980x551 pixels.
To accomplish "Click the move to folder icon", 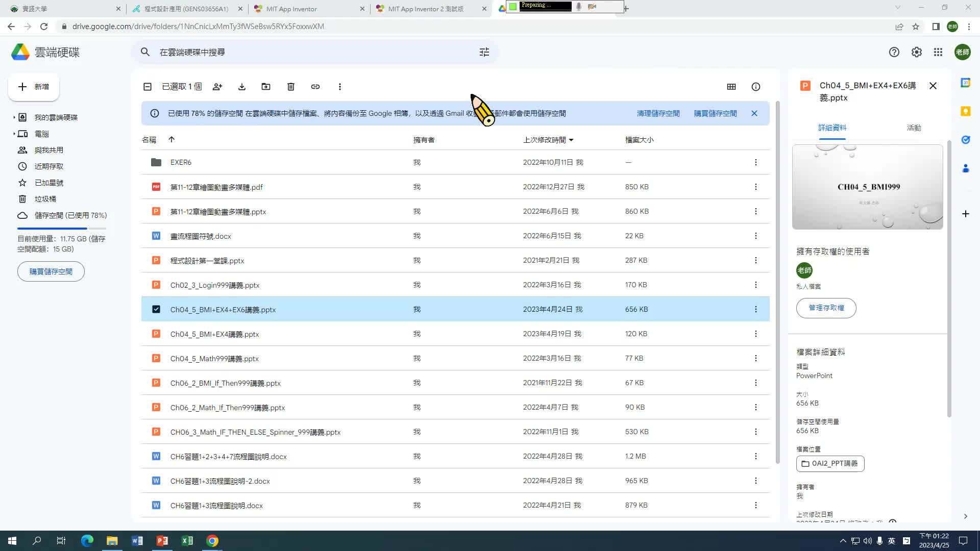I will tap(266, 87).
